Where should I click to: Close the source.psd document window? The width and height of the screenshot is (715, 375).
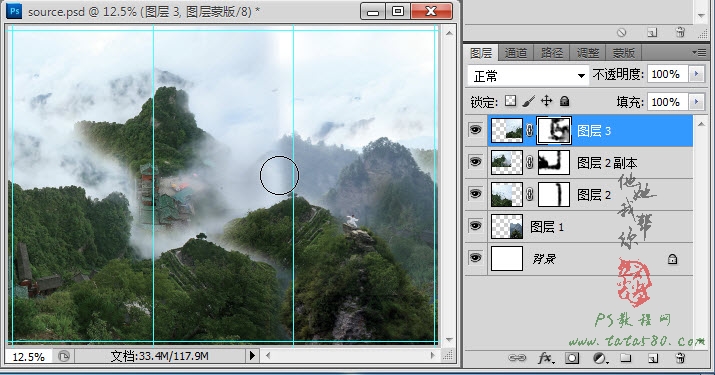(431, 11)
